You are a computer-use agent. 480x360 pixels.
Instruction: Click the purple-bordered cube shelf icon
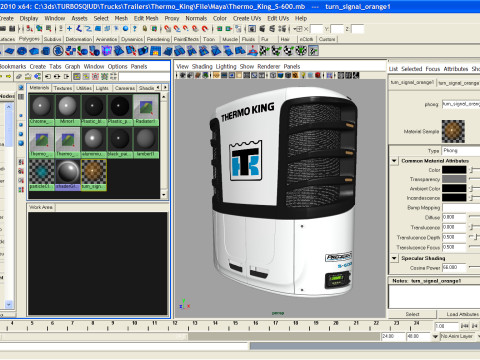(107, 51)
